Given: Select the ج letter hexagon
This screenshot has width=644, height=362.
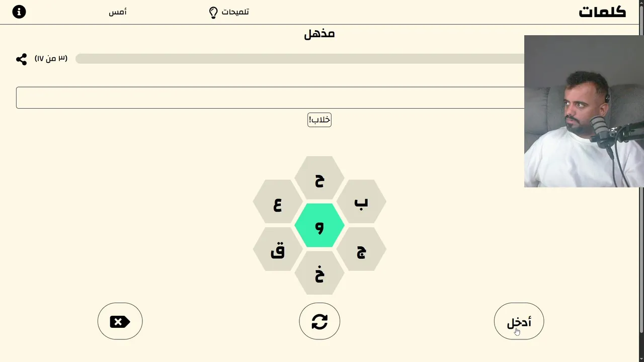Looking at the screenshot, I should [x=361, y=249].
